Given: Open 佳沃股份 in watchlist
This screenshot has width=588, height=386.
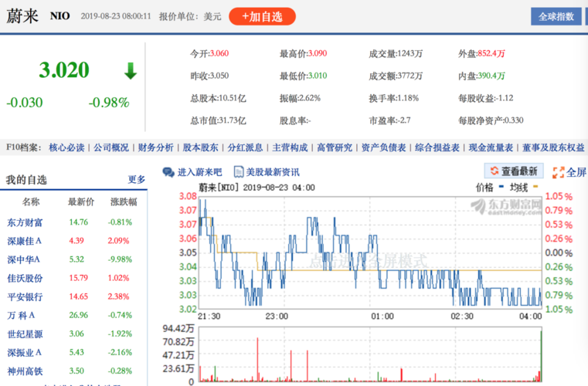Looking at the screenshot, I should 25,278.
